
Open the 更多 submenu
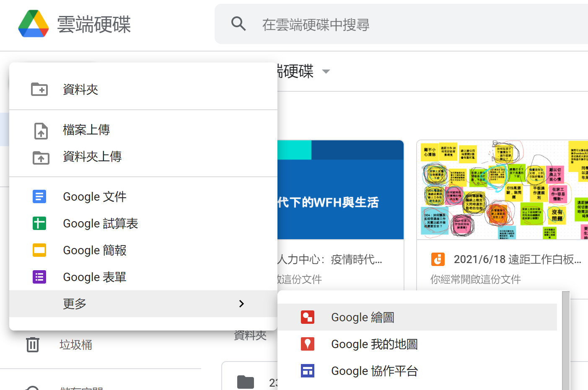point(143,304)
